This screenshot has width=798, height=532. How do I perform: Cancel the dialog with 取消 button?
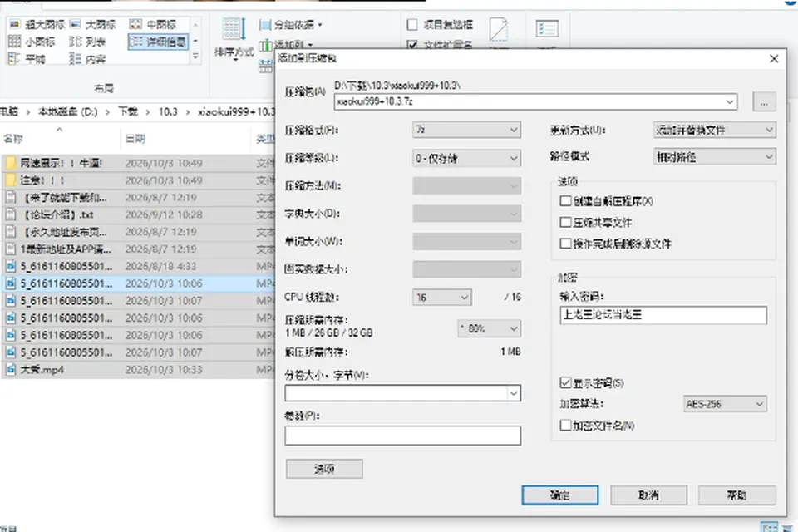tap(649, 495)
